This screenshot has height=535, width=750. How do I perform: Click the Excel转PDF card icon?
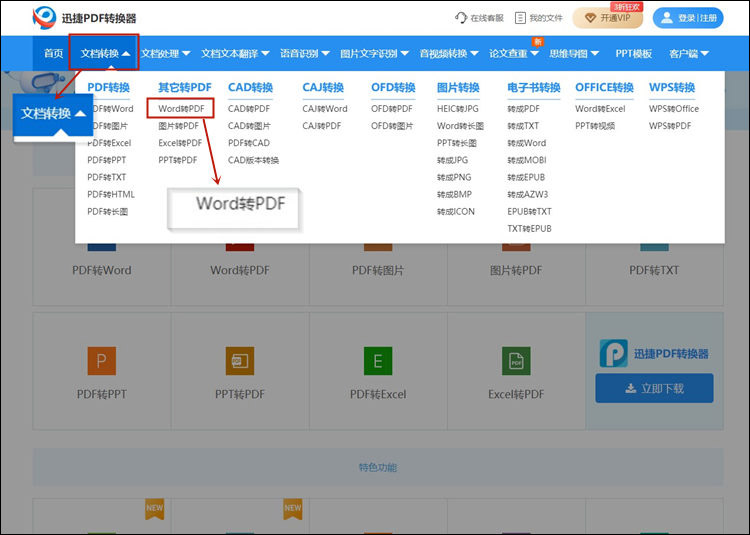[516, 361]
